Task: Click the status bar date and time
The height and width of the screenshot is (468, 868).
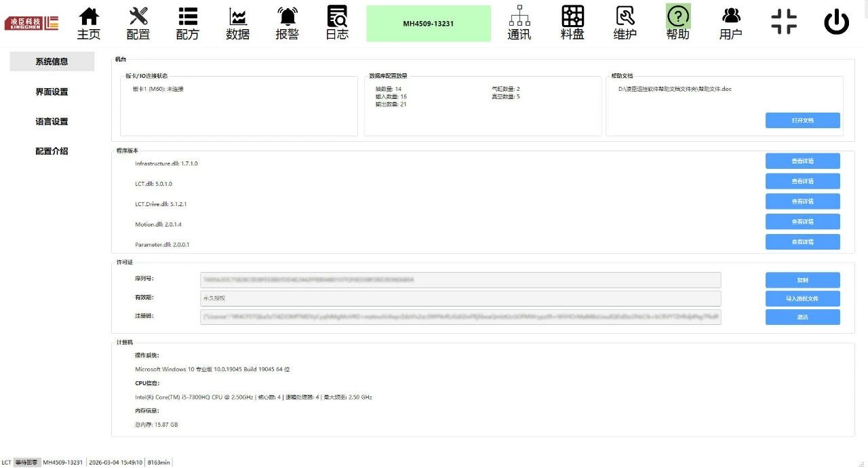Action: [116, 463]
